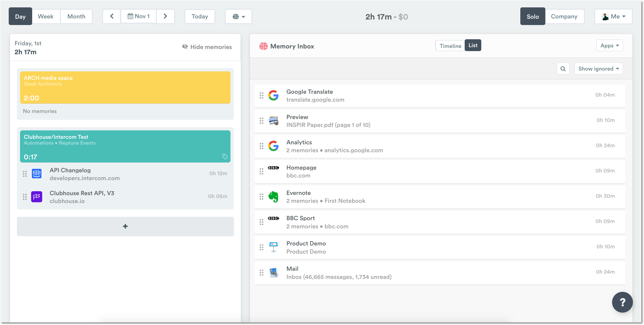
Task: Click the Clubhouse icon beside Clubhouse Rest API
Action: [x=37, y=196]
